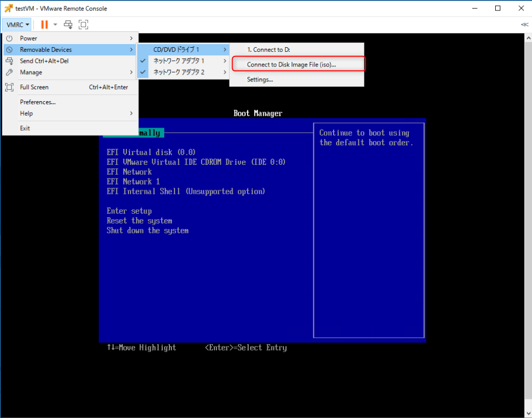The image size is (532, 418).
Task: Toggle the ネットワーク アダプタ 2 checkmark
Action: click(x=143, y=72)
